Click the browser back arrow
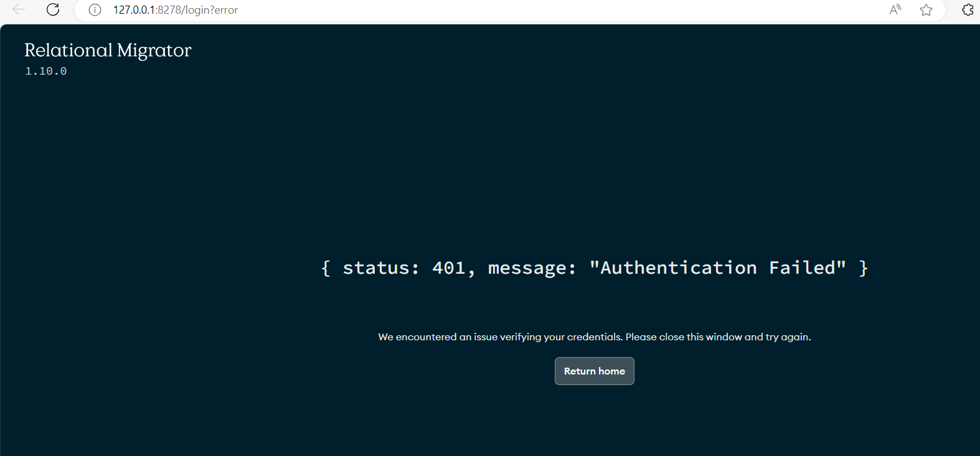The height and width of the screenshot is (456, 980). [19, 9]
